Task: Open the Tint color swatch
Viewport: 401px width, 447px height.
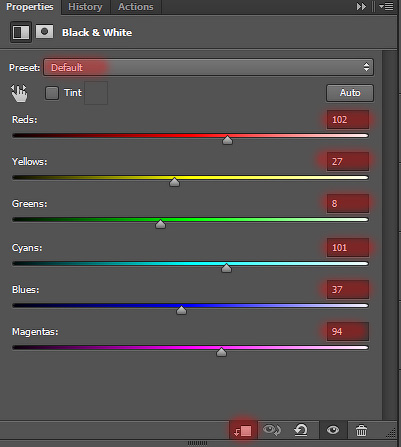Action: point(96,93)
